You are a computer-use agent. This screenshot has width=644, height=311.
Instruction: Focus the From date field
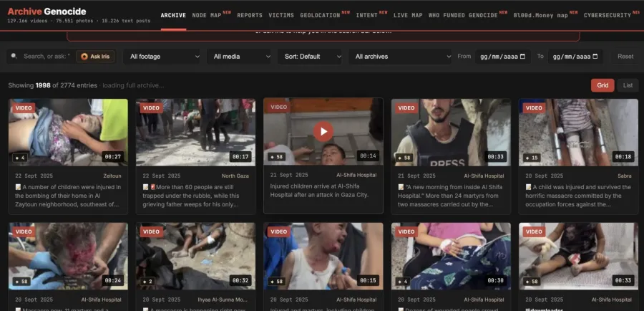click(x=503, y=57)
